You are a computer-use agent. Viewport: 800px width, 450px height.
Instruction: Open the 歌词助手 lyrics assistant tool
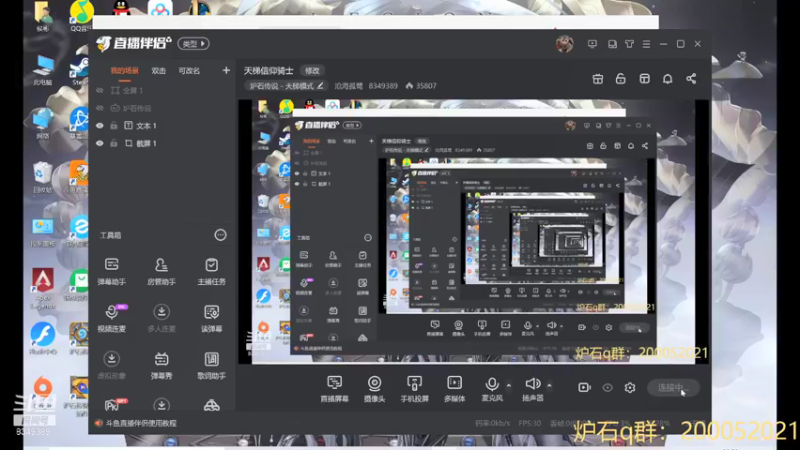[211, 365]
